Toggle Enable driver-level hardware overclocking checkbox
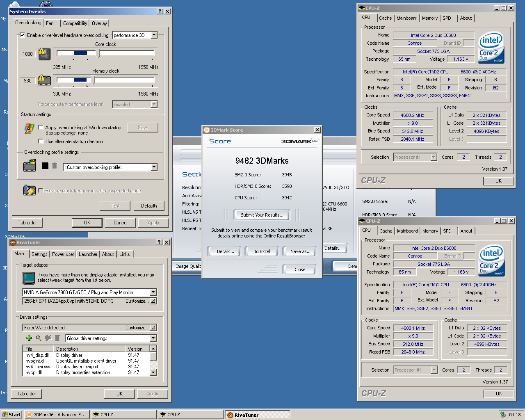Viewport: 525px width, 420px height. click(22, 35)
